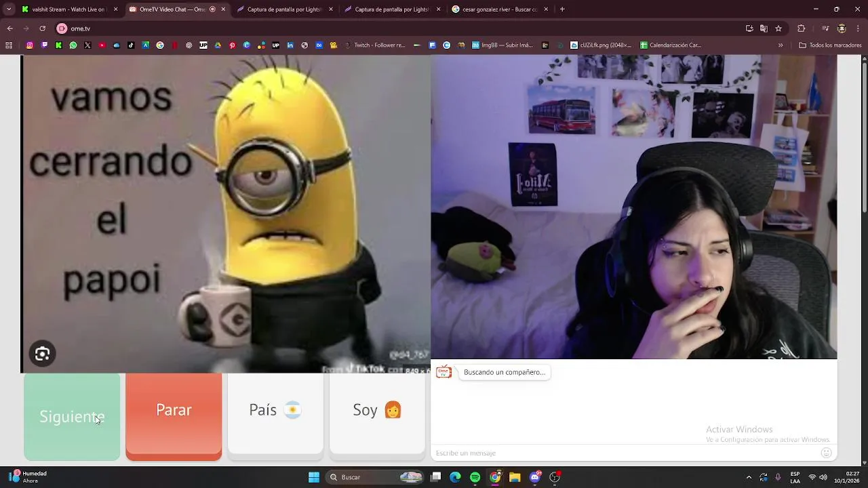The height and width of the screenshot is (488, 868).
Task: Open a new browser tab
Action: coord(562,9)
